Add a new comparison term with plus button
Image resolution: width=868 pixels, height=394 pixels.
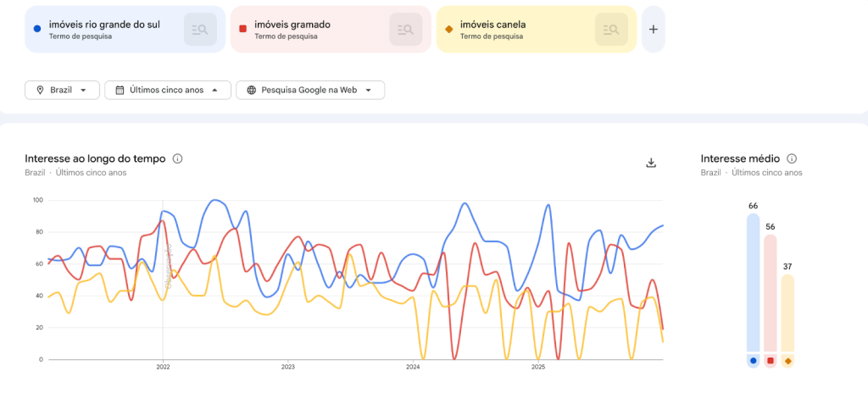pyautogui.click(x=653, y=29)
